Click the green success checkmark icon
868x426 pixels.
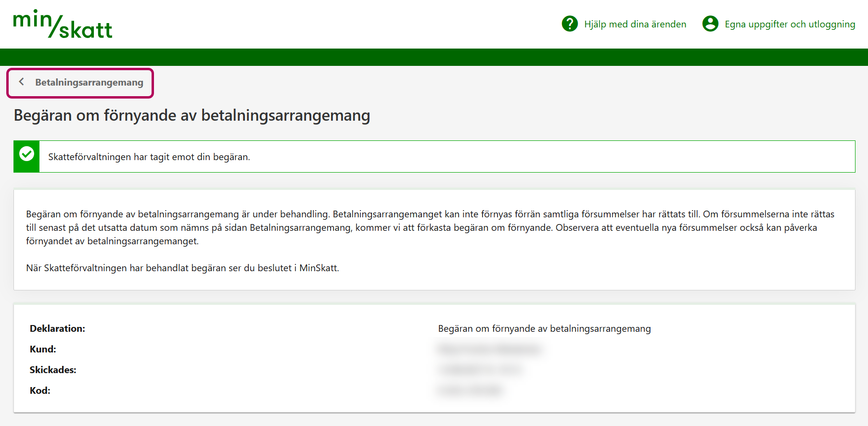click(26, 154)
